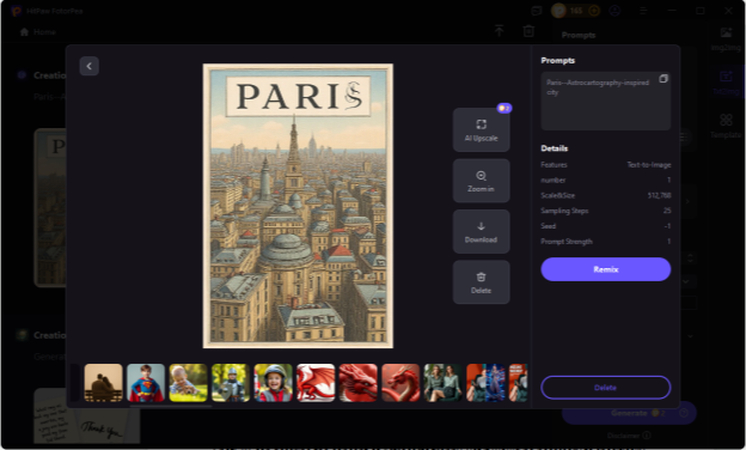Screen dimensions: 746x450
Task: Select the couple on bench thumbnail
Action: point(103,382)
